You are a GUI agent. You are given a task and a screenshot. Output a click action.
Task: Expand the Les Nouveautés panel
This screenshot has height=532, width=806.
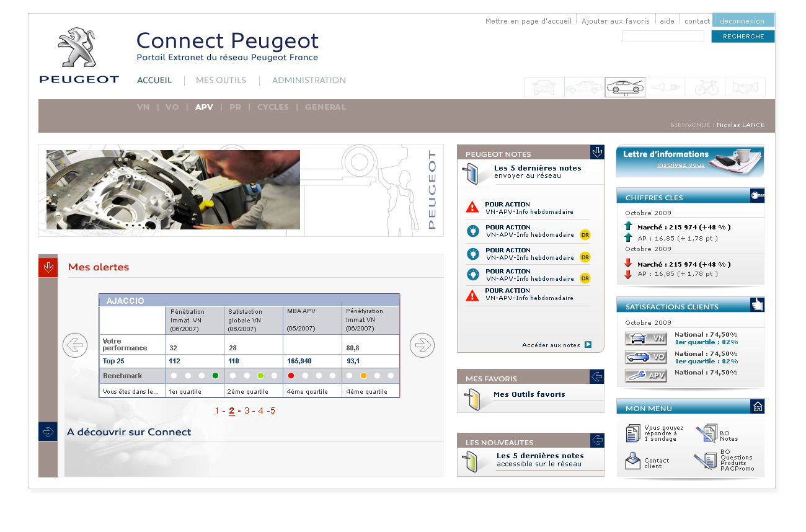(597, 440)
